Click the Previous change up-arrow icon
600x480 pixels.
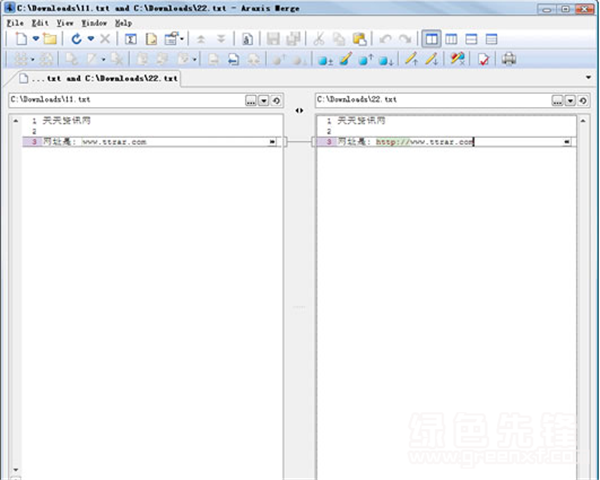(201, 39)
